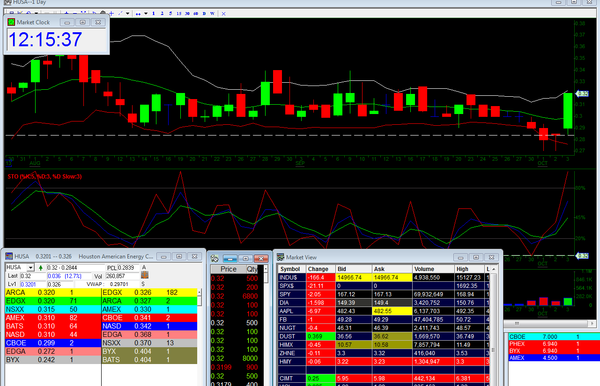Select the EDGA 0.272 bid row

click(53, 352)
